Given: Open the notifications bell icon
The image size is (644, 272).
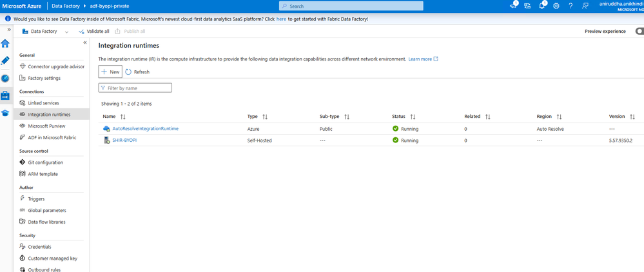Looking at the screenshot, I should 542,6.
